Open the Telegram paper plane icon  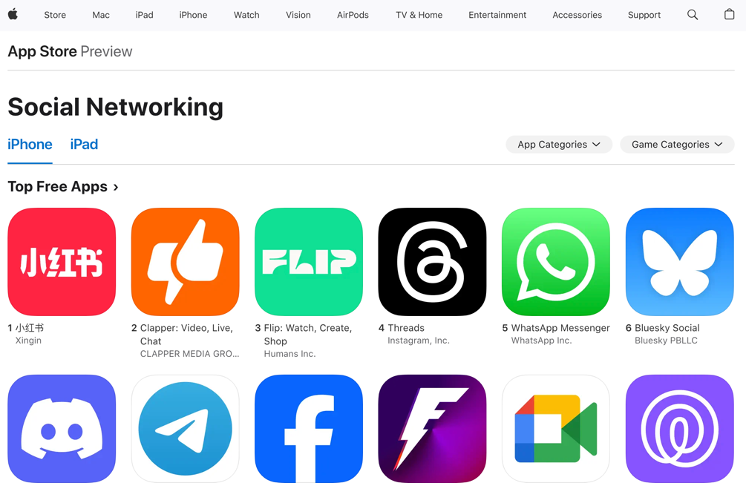click(x=185, y=429)
